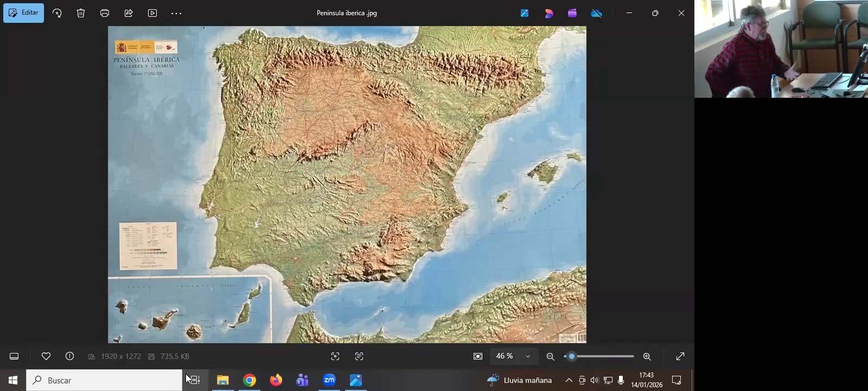Zoom in with the plus magnifier
868x391 pixels.
[x=647, y=357]
